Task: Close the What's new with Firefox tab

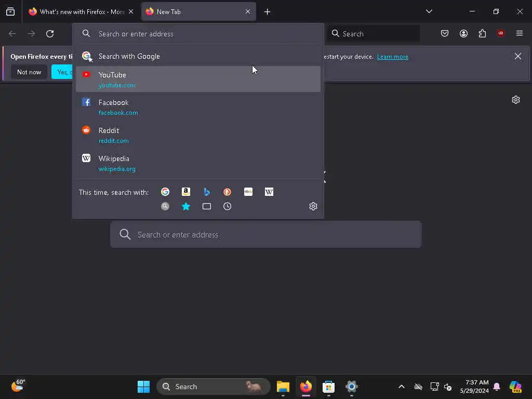Action: pyautogui.click(x=131, y=11)
